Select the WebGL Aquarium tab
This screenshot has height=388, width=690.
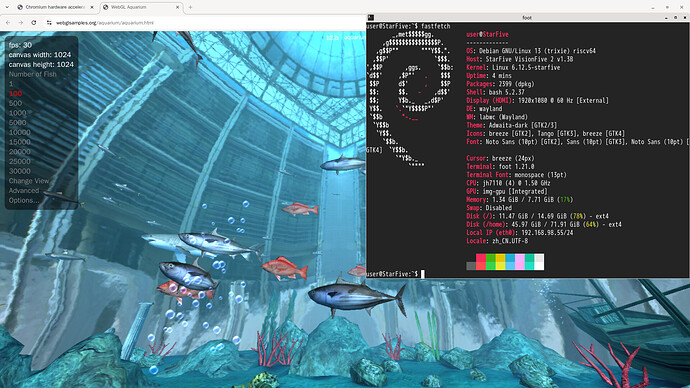pos(141,7)
